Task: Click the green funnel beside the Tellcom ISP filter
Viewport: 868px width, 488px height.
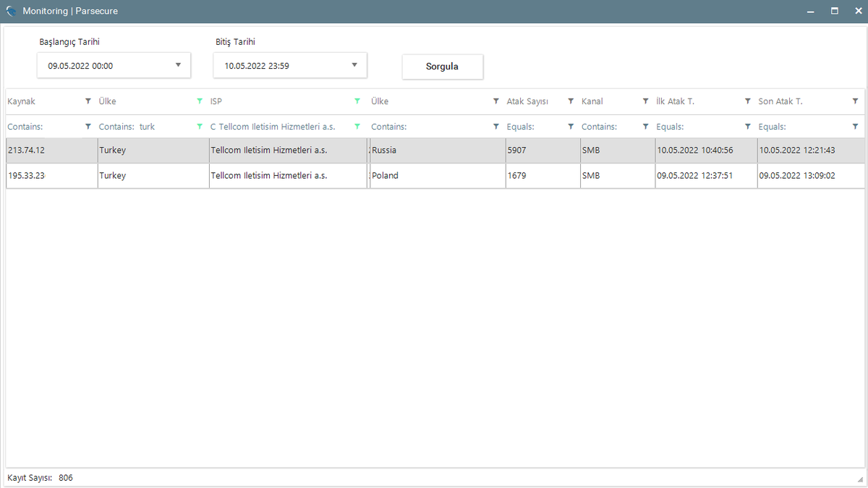Action: coord(357,127)
